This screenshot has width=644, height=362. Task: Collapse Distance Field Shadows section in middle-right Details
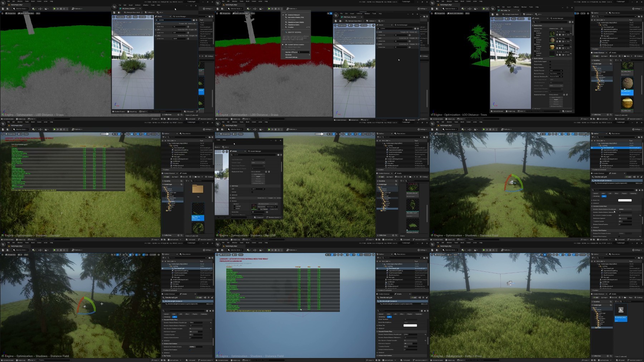click(592, 230)
